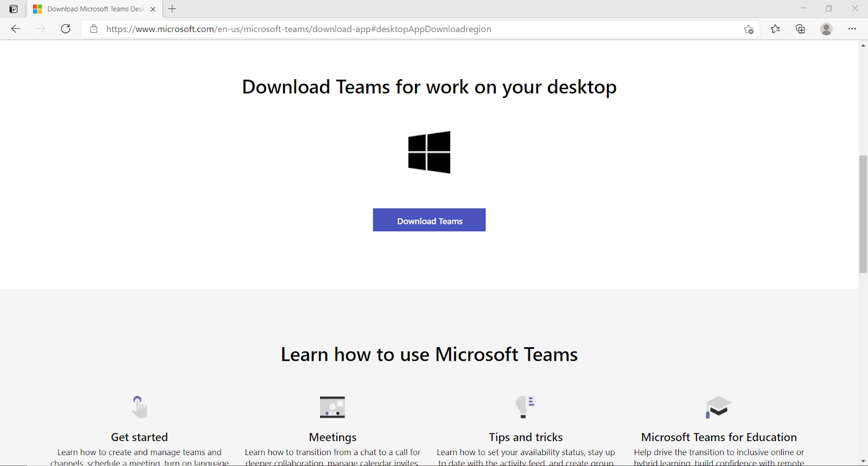Click 'Help drive the transition to inclusive online' text
The height and width of the screenshot is (466, 868).
pos(719,452)
